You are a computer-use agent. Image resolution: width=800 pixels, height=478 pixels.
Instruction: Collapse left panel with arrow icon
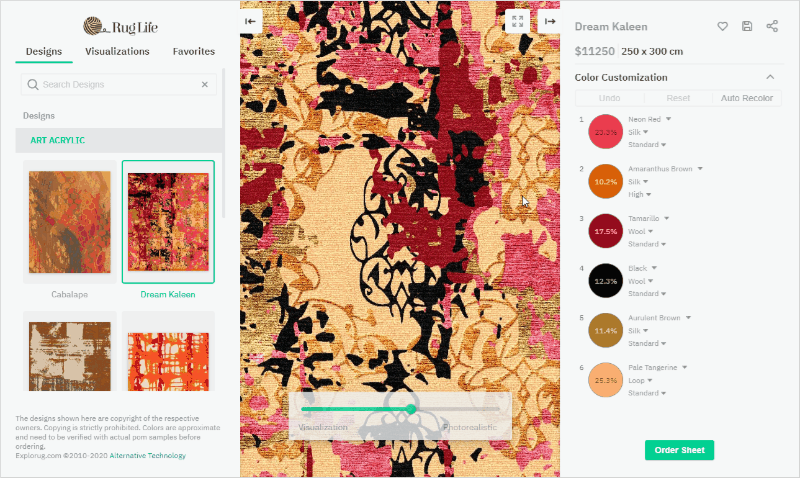coord(251,21)
